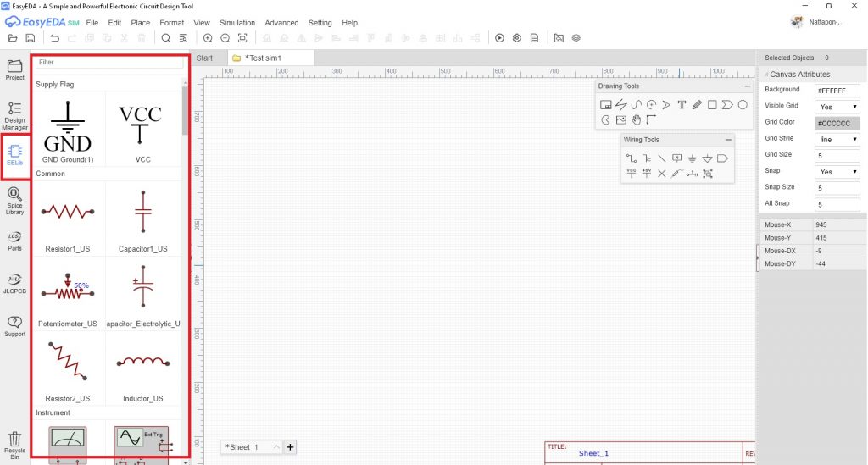Open the Nattapon user account menu

[817, 22]
